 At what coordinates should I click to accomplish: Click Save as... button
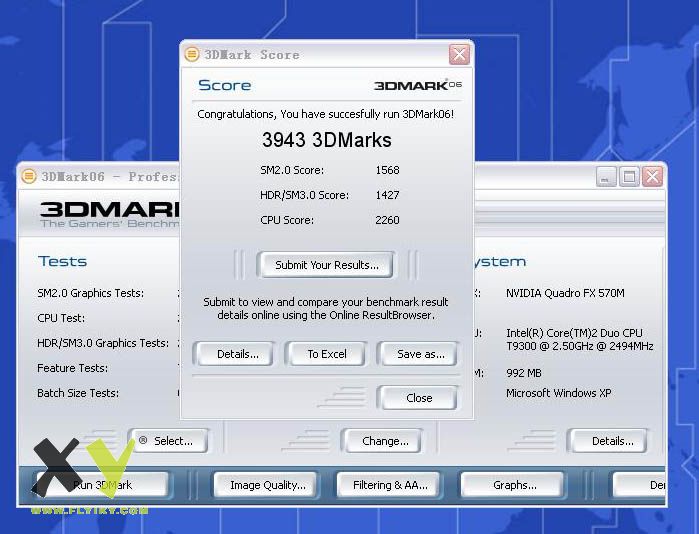420,354
